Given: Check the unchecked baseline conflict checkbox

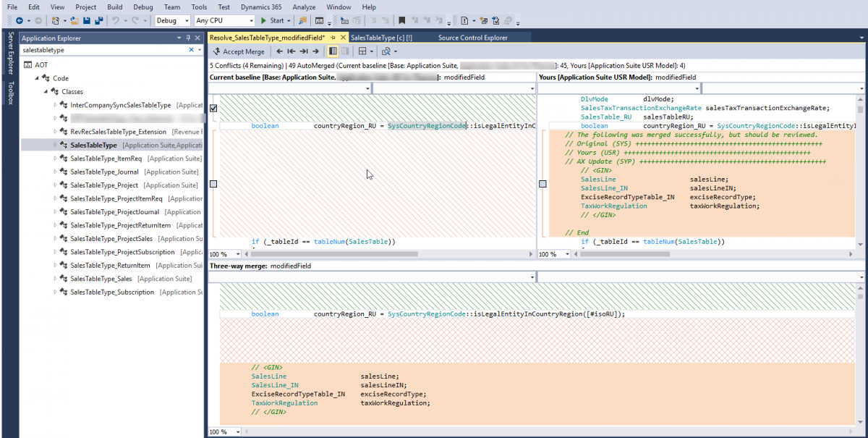Looking at the screenshot, I should click(x=213, y=185).
